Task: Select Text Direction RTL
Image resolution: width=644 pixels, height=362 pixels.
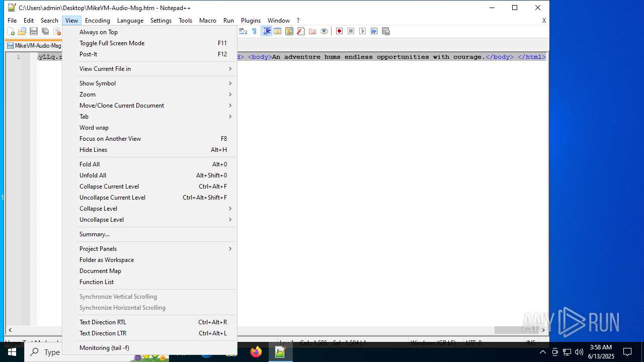Action: (x=149, y=322)
